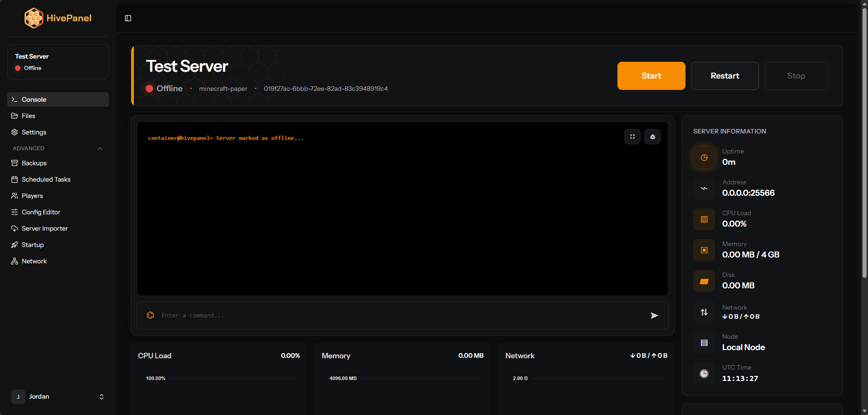Click the Memory chart title
The height and width of the screenshot is (415, 868).
click(x=336, y=356)
